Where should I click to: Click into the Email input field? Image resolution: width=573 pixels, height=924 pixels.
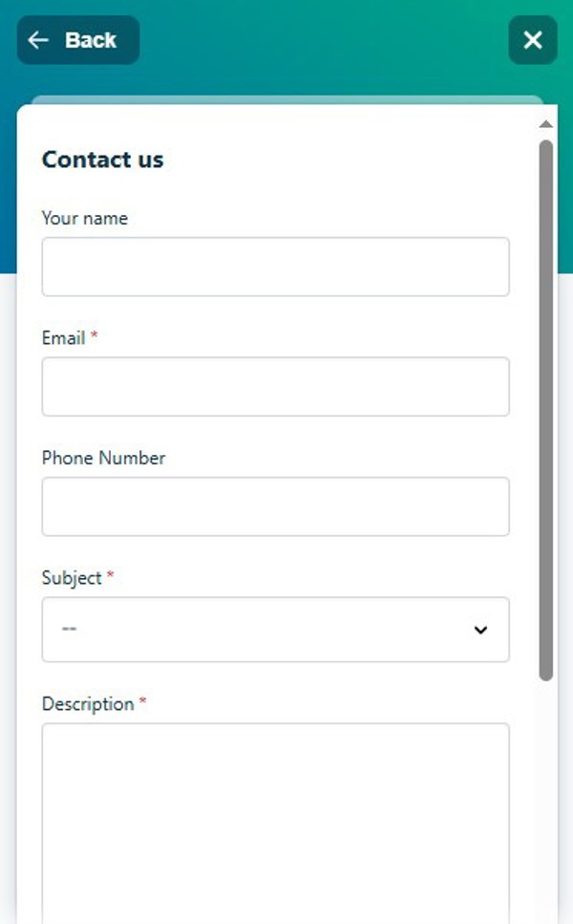[276, 387]
